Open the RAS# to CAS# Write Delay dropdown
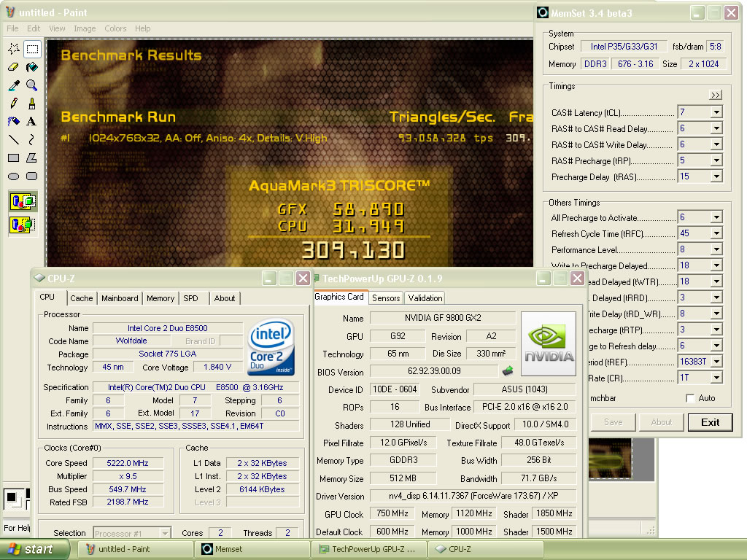Image resolution: width=747 pixels, height=560 pixels. (716, 144)
